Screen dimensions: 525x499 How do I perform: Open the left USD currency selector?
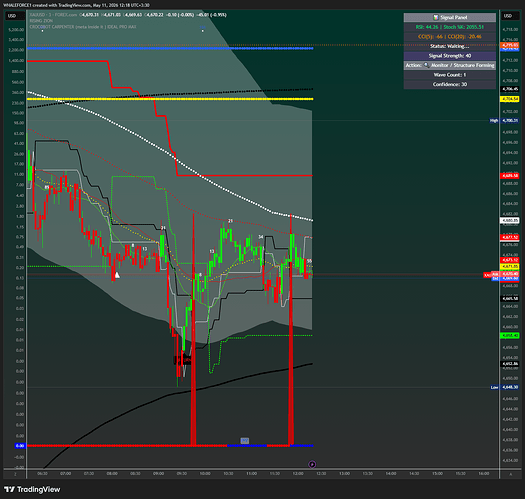tap(12, 16)
